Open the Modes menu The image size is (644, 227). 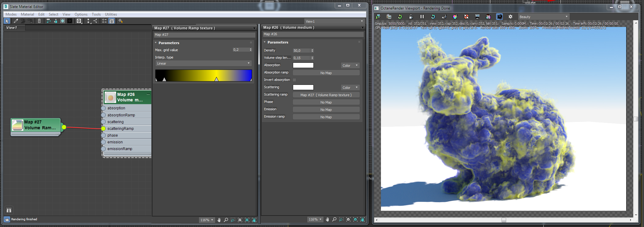[11, 14]
